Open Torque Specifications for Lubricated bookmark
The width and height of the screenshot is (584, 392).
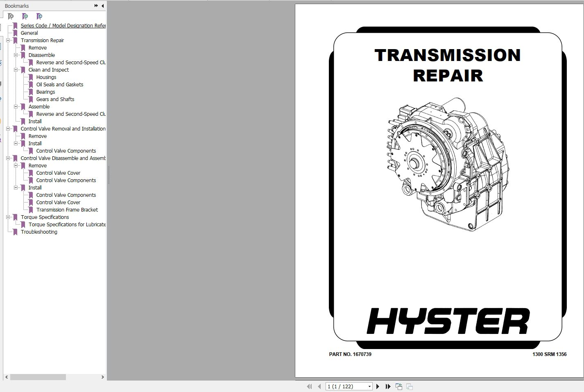tap(67, 225)
